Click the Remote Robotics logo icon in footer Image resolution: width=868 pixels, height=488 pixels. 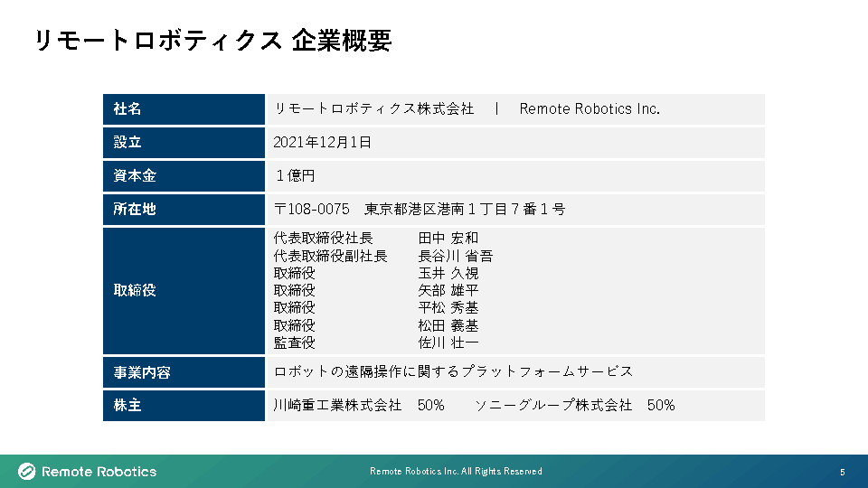[x=27, y=472]
